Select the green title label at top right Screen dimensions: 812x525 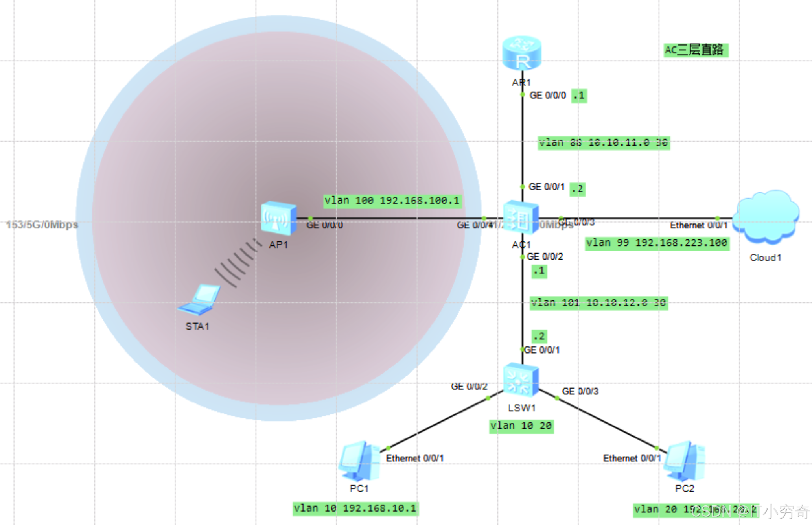coord(695,50)
